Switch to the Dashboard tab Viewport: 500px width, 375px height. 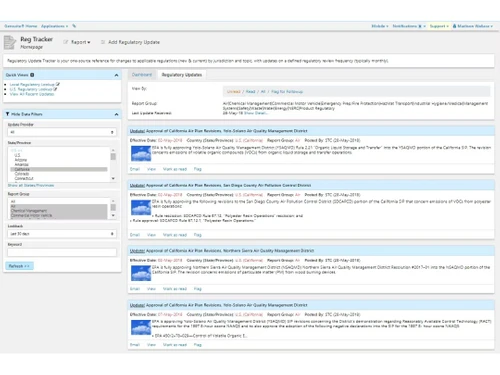[x=142, y=75]
